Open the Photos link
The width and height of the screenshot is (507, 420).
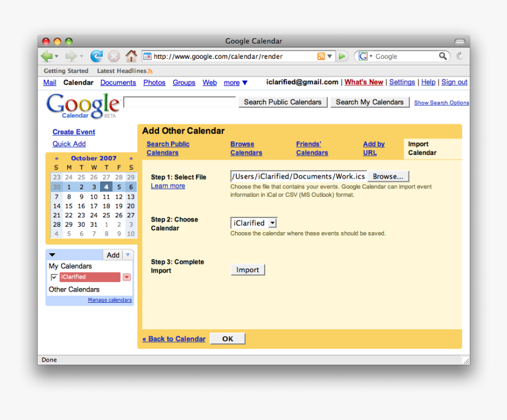click(154, 82)
